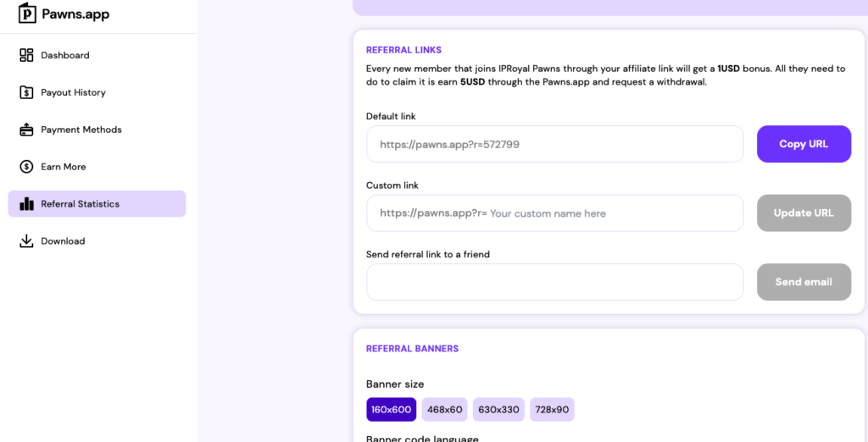Click the Custom link label
868x442 pixels.
(392, 185)
